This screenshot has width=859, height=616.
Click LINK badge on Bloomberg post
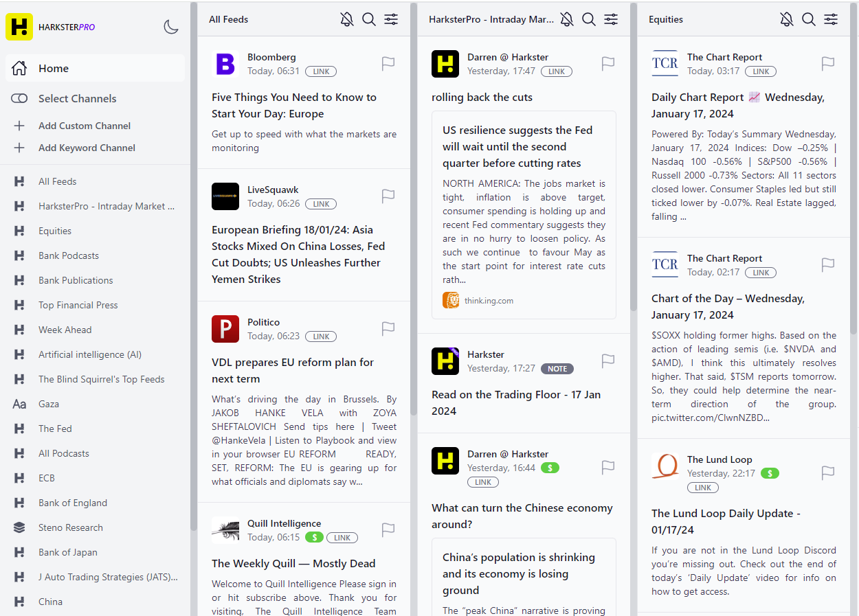coord(321,71)
